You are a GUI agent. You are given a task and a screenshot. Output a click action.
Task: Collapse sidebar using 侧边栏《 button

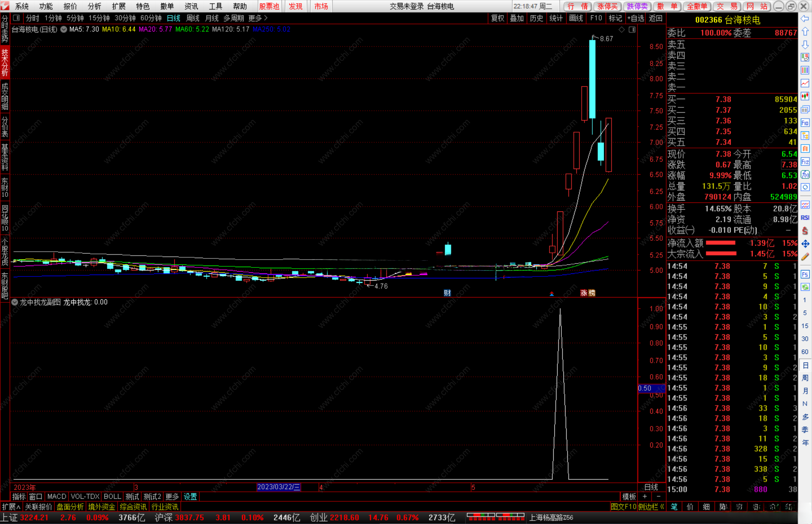coord(651,507)
